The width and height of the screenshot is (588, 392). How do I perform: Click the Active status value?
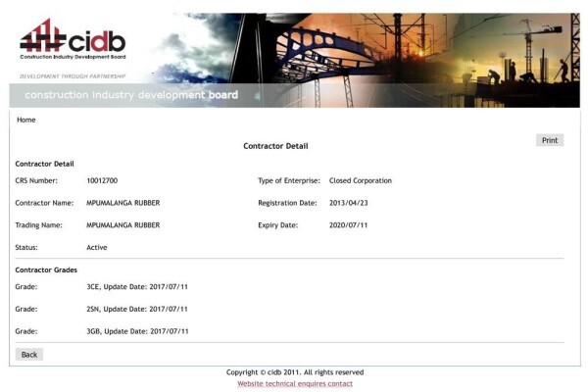pyautogui.click(x=97, y=248)
